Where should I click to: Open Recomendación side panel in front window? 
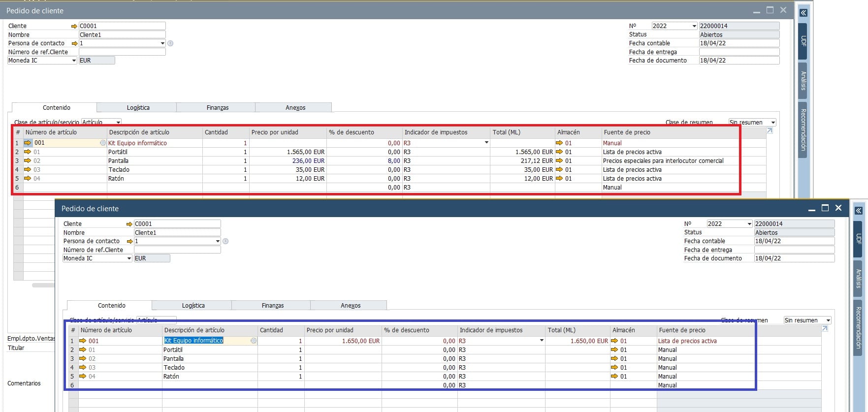[x=858, y=328]
